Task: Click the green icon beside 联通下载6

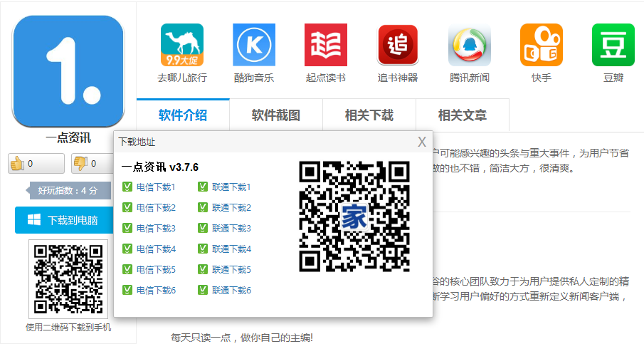Action: (x=203, y=290)
